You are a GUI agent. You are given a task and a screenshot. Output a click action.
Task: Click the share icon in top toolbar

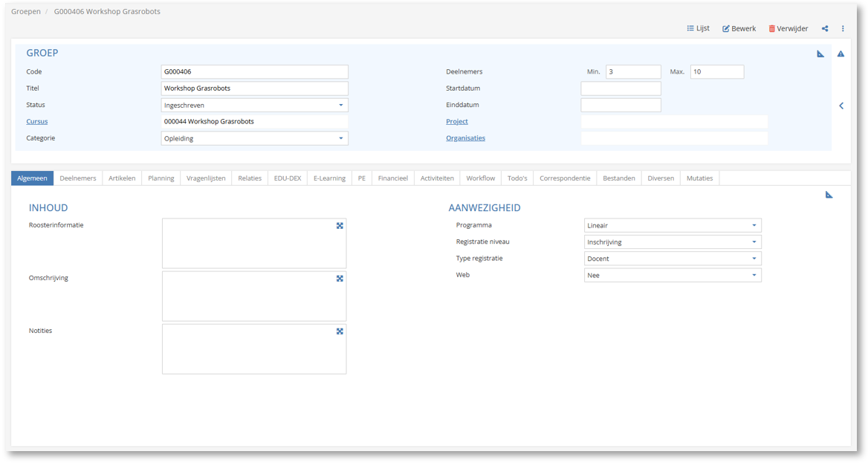(825, 29)
